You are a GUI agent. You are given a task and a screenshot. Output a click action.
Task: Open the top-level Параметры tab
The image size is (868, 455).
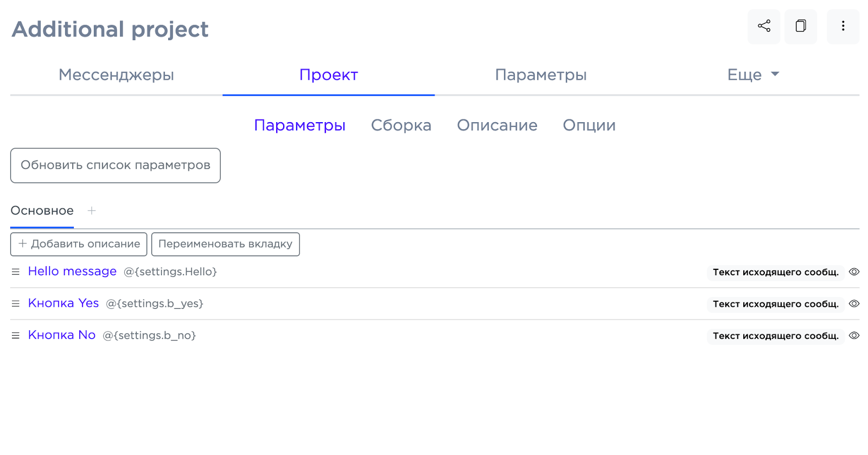click(x=541, y=75)
